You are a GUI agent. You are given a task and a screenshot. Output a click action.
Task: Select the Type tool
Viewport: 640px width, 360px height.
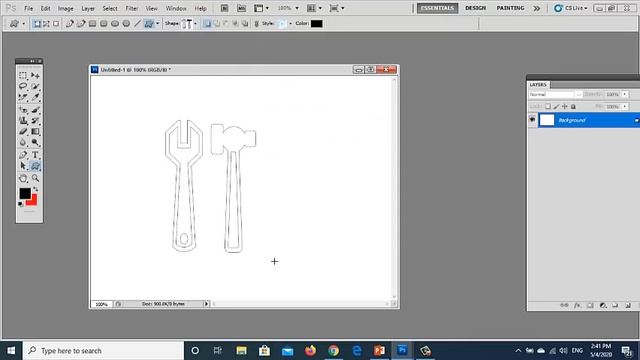[36, 155]
